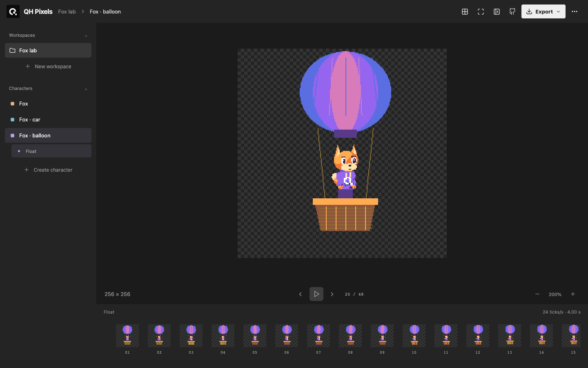Click Create character
Image resolution: width=588 pixels, height=368 pixels.
pyautogui.click(x=48, y=170)
